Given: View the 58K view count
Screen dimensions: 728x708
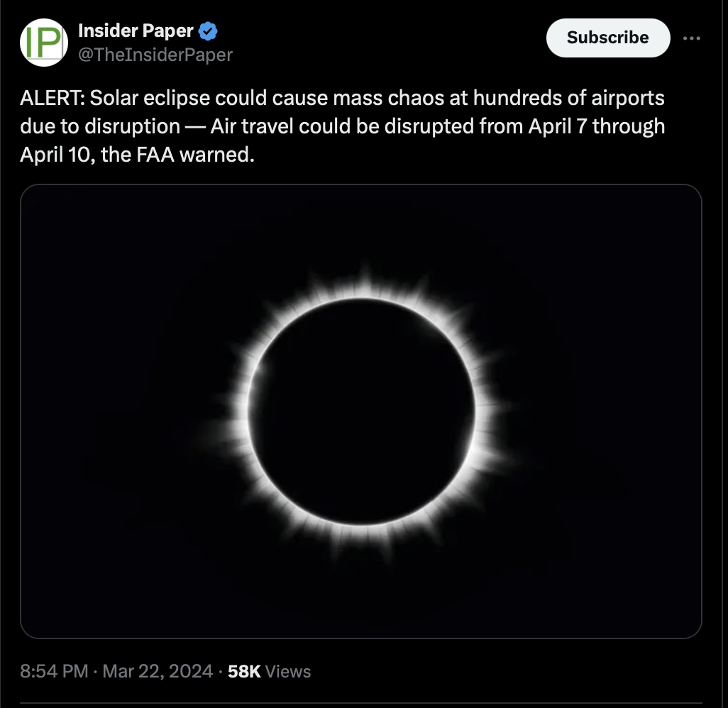Looking at the screenshot, I should pos(244,671).
